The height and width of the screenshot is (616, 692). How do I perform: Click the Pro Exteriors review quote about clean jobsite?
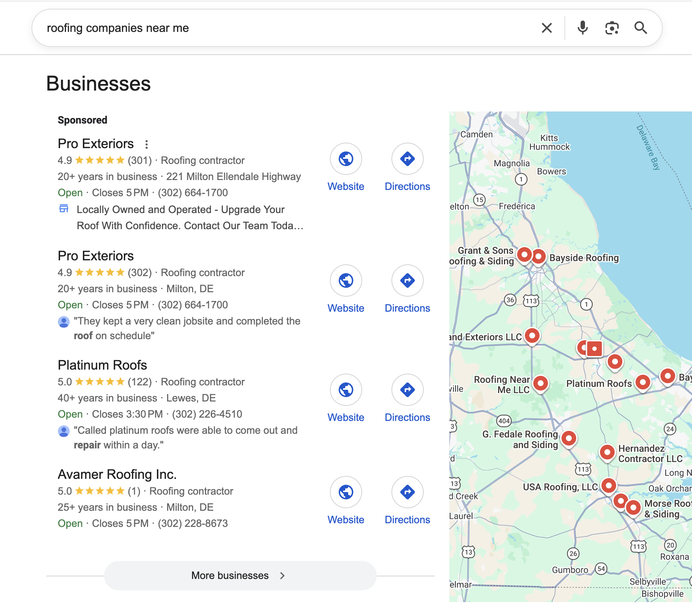pyautogui.click(x=187, y=328)
